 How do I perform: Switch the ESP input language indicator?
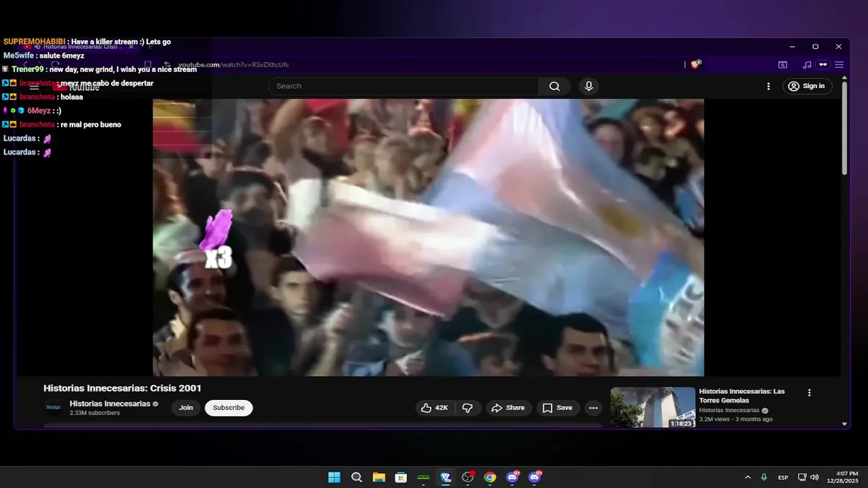(x=783, y=477)
